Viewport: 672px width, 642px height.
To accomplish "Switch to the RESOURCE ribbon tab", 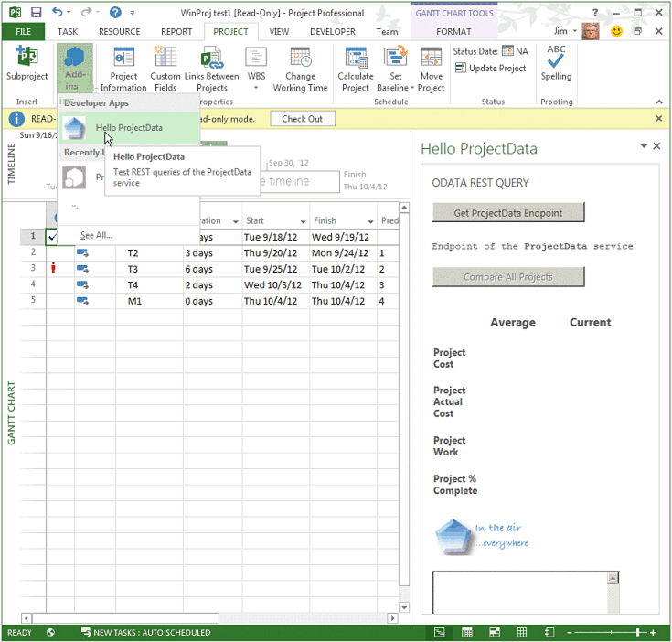I will point(119,32).
